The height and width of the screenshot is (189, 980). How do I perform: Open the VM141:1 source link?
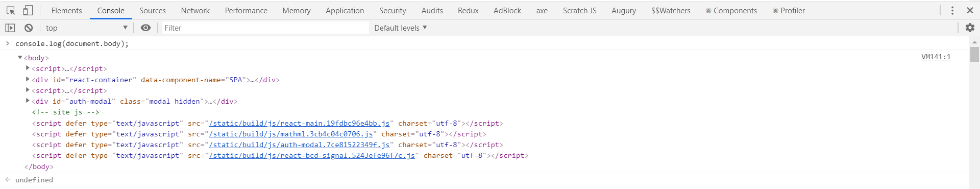click(936, 57)
